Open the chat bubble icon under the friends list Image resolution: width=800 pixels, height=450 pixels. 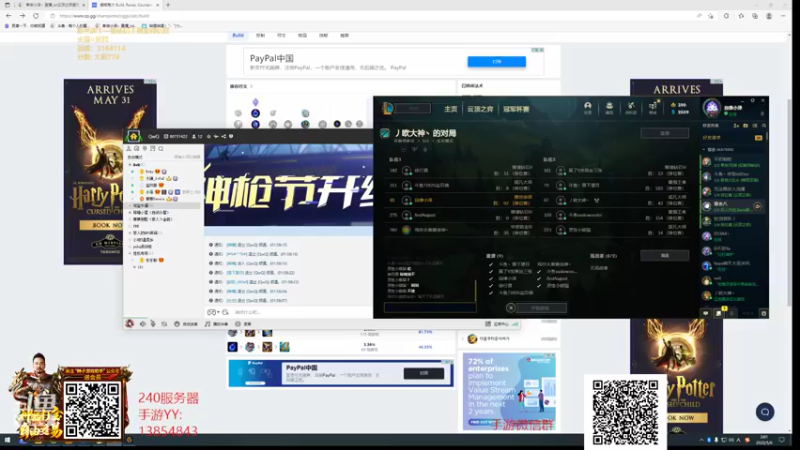pos(706,313)
